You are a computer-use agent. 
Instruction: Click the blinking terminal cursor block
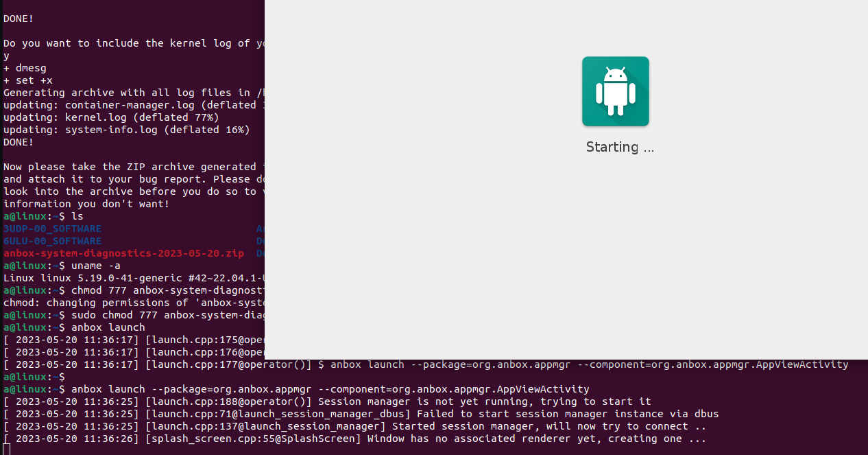click(5, 450)
